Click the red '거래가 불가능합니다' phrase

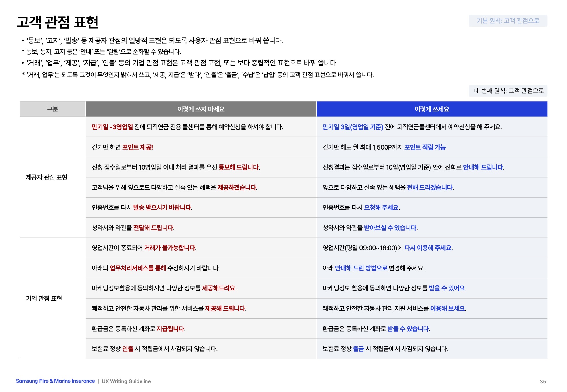(x=169, y=248)
